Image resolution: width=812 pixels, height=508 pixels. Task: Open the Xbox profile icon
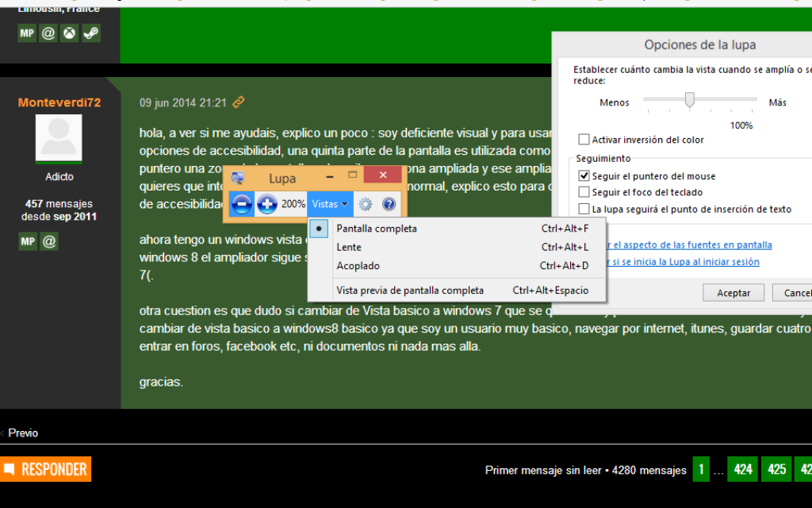click(x=70, y=33)
